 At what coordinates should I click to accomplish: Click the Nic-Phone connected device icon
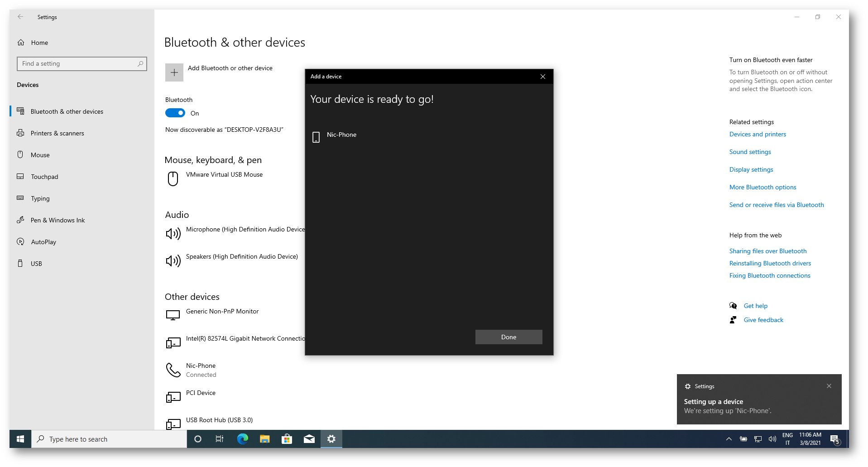(173, 370)
